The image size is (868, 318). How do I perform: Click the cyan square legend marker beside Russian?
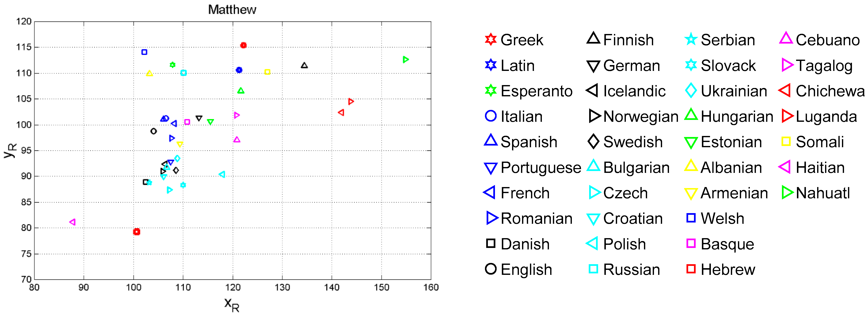593,269
